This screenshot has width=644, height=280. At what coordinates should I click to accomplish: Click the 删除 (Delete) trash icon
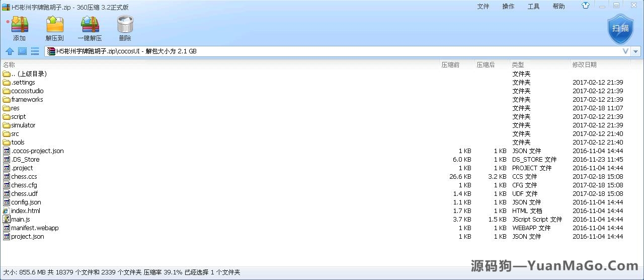click(125, 24)
